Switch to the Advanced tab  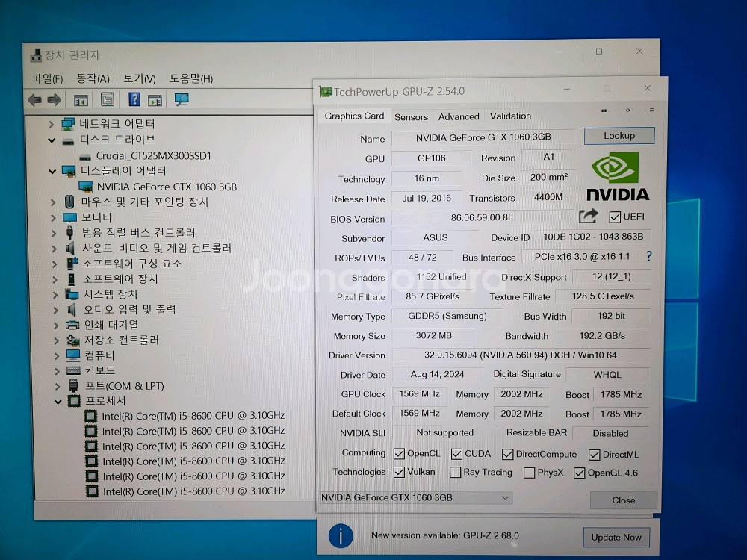coord(459,117)
